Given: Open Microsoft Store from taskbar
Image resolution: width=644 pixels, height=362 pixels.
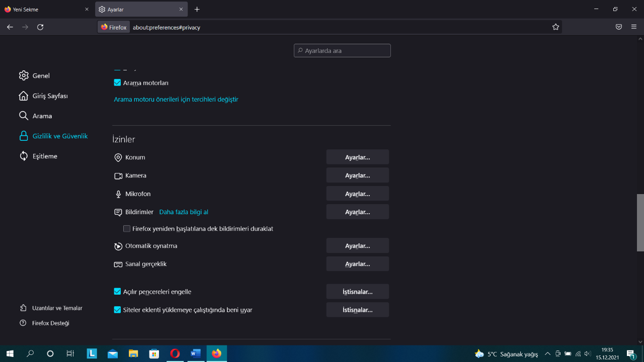Looking at the screenshot, I should pyautogui.click(x=154, y=353).
